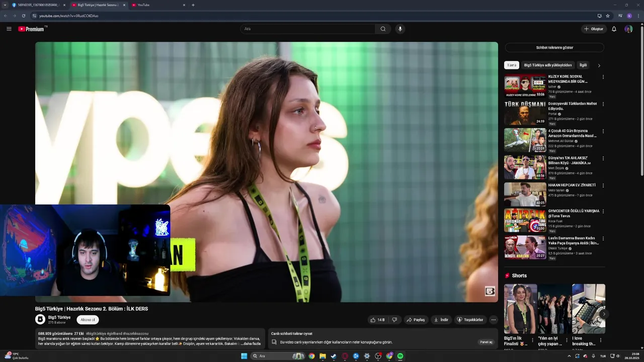Click the 'Paylaş' share button
Screen dimensions: 644x362
tap(416, 320)
